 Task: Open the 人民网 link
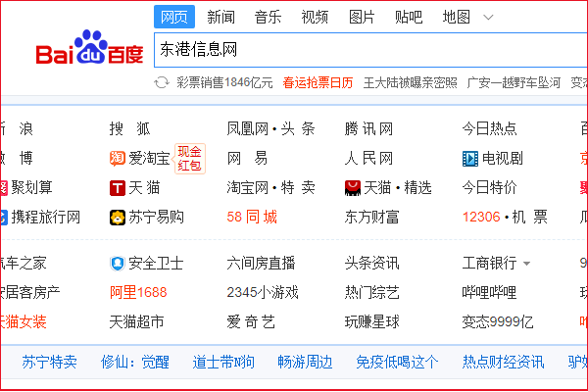pos(368,159)
